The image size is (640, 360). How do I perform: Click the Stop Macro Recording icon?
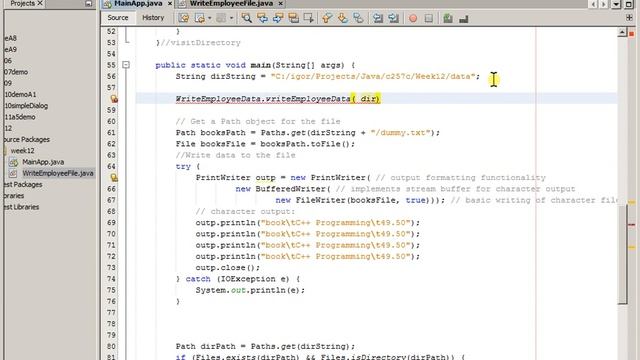(429, 18)
